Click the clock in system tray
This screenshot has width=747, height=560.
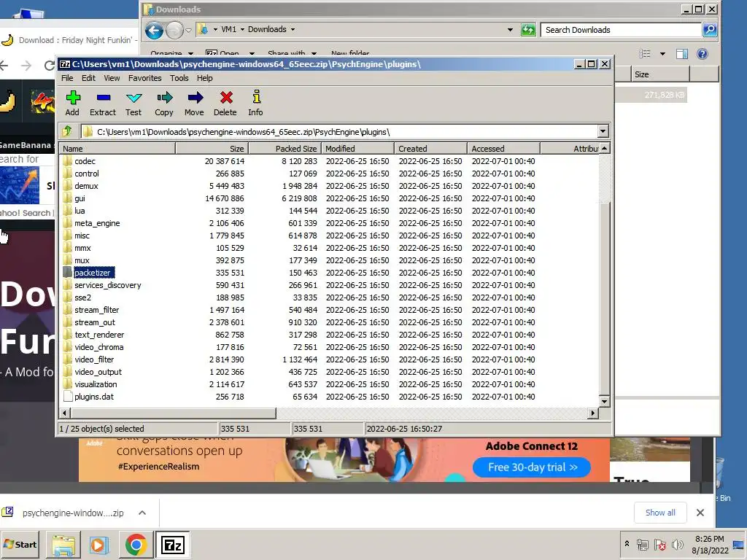(709, 545)
